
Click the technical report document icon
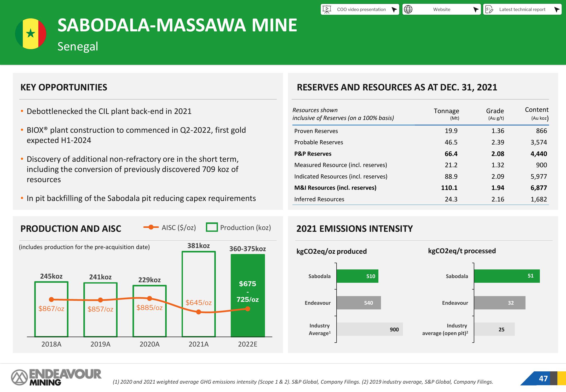pyautogui.click(x=489, y=9)
